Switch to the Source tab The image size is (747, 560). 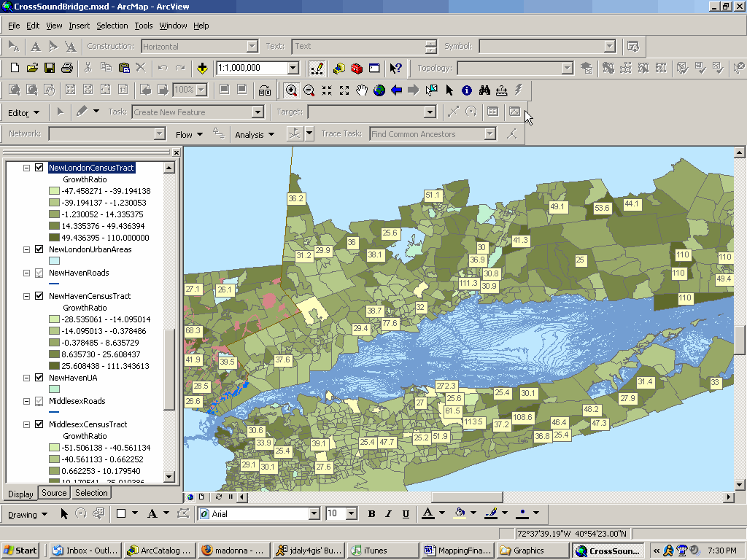(x=54, y=494)
